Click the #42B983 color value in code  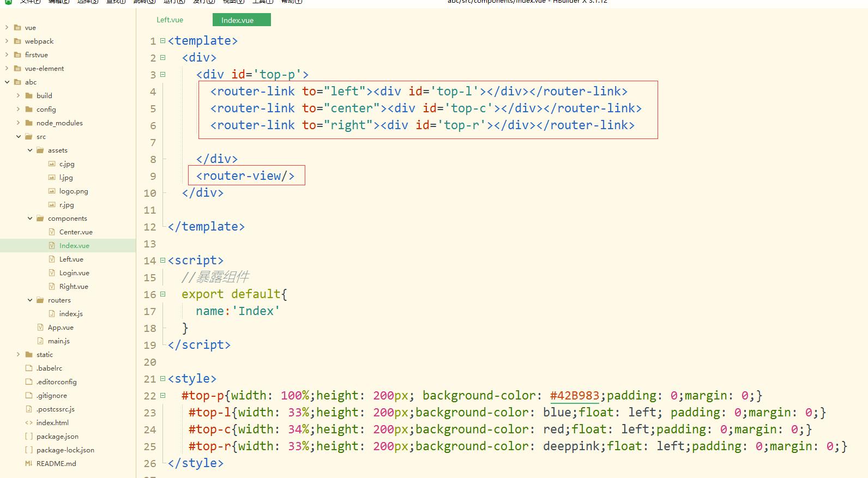pyautogui.click(x=575, y=396)
